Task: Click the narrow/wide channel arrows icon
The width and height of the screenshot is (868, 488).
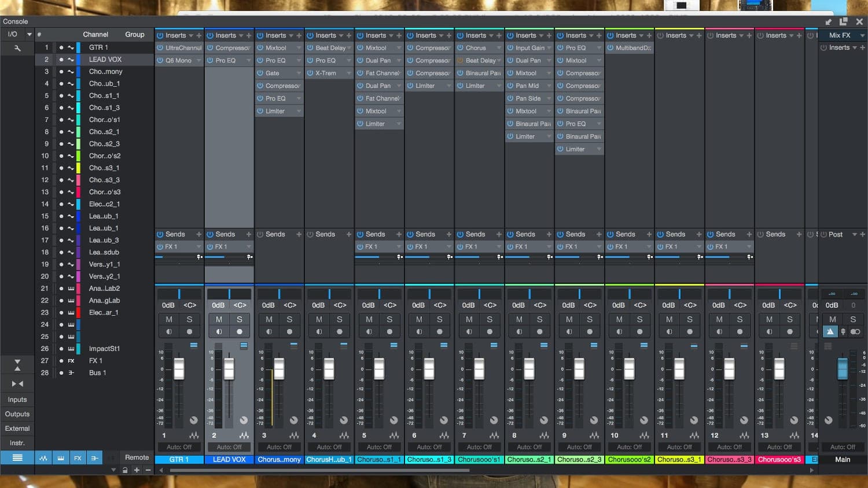Action: point(17,383)
